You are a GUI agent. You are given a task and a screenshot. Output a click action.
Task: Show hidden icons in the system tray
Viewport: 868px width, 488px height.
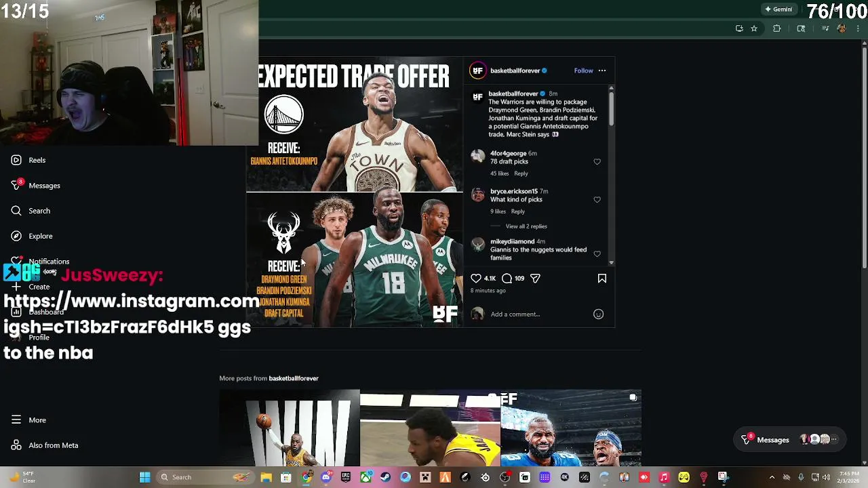772,477
